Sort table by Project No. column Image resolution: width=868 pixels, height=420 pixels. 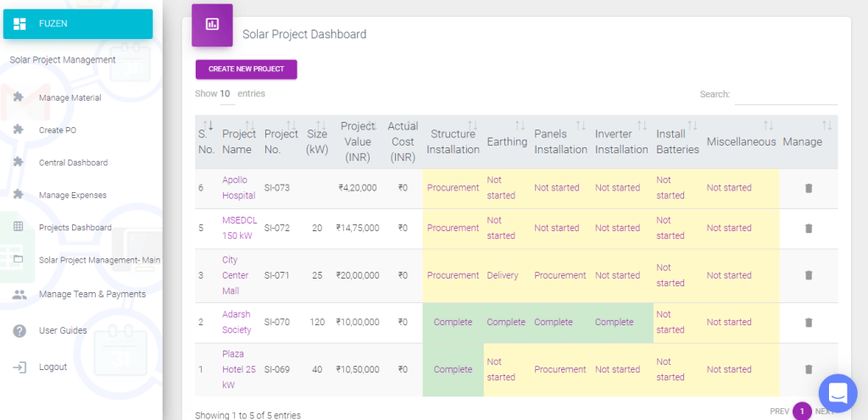click(x=292, y=126)
